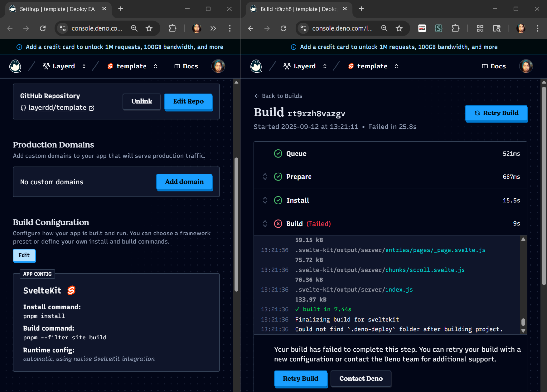Expand the Install build step
547x392 pixels.
point(265,200)
